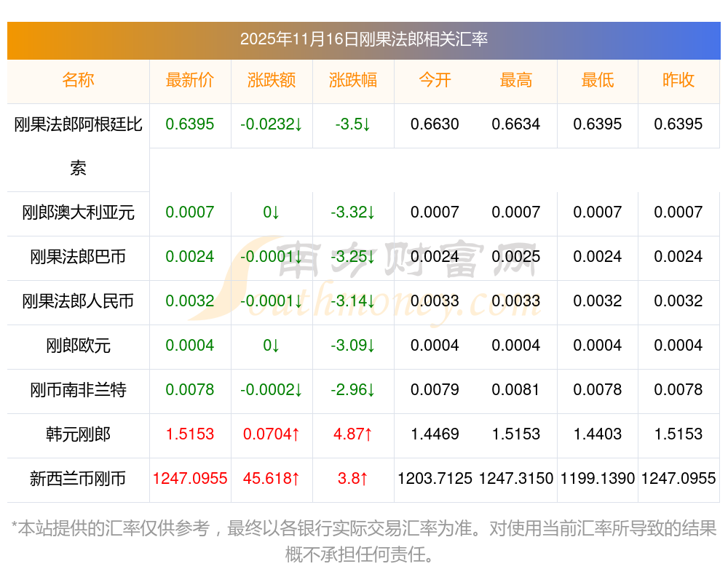Click the change percent 4.87↑

(353, 434)
